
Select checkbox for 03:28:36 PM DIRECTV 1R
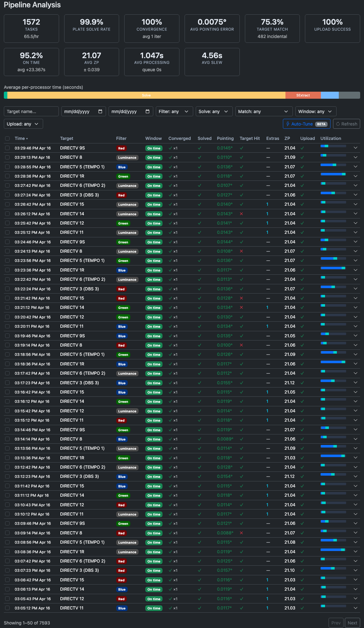pyautogui.click(x=7, y=176)
